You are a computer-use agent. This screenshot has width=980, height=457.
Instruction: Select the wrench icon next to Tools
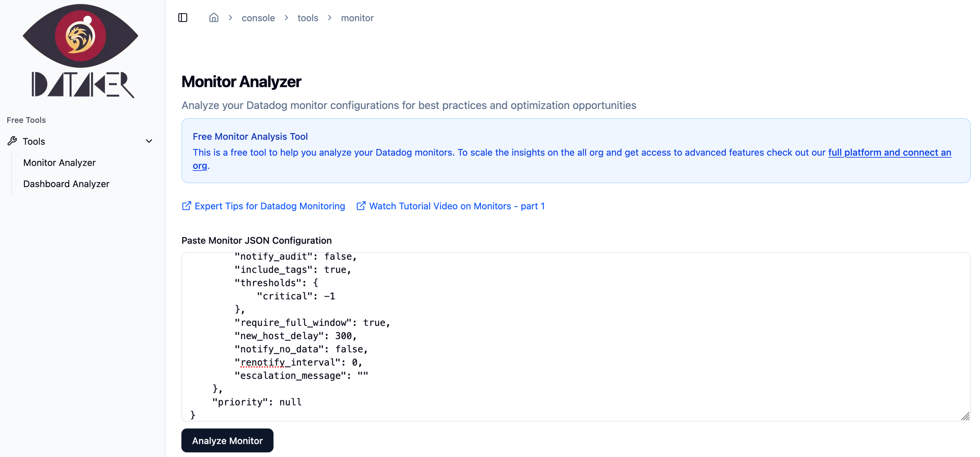[x=11, y=141]
